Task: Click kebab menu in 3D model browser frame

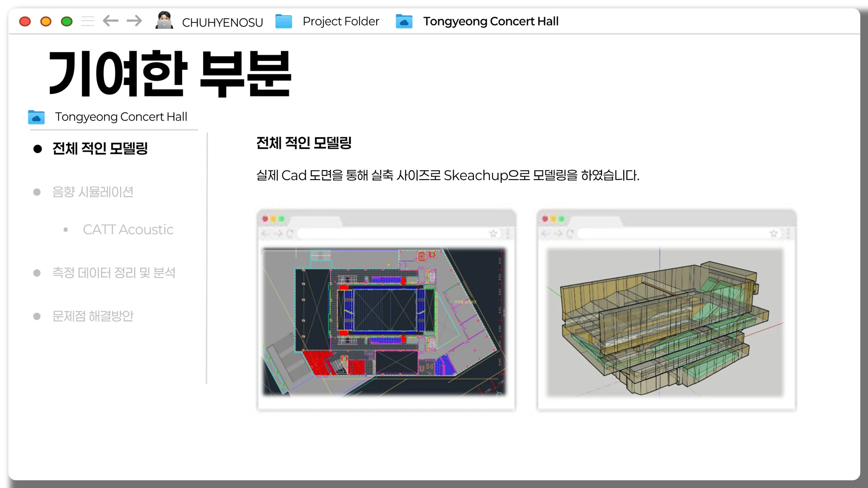Action: pyautogui.click(x=788, y=234)
